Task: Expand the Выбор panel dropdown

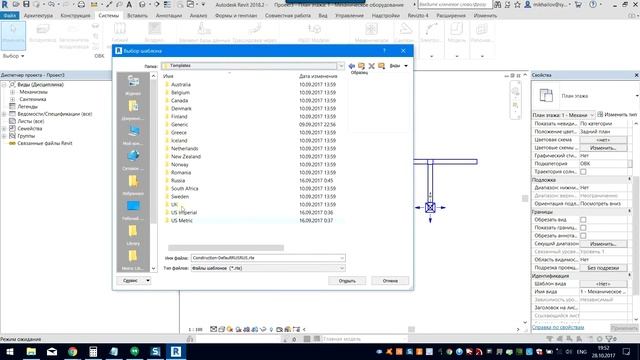Action: pyautogui.click(x=13, y=56)
